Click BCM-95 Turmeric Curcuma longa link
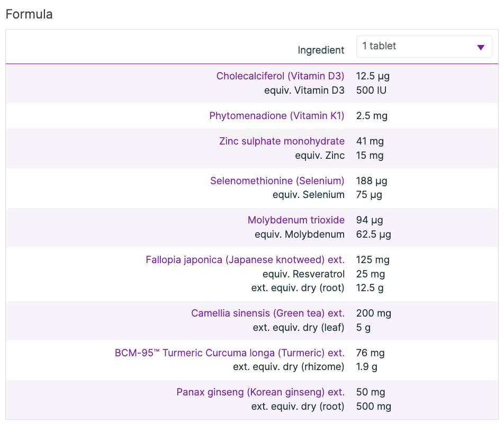This screenshot has height=432, width=504. (229, 353)
